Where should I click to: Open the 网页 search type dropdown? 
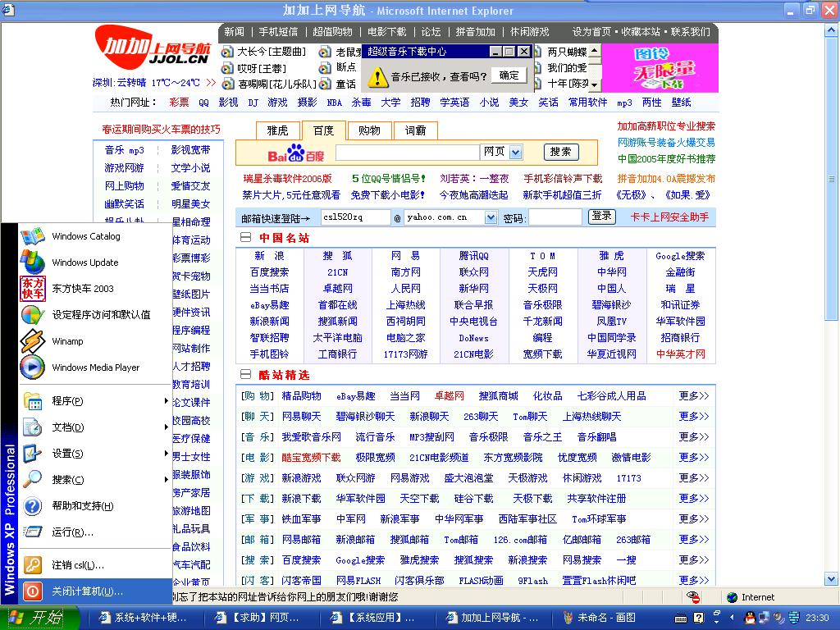[515, 153]
